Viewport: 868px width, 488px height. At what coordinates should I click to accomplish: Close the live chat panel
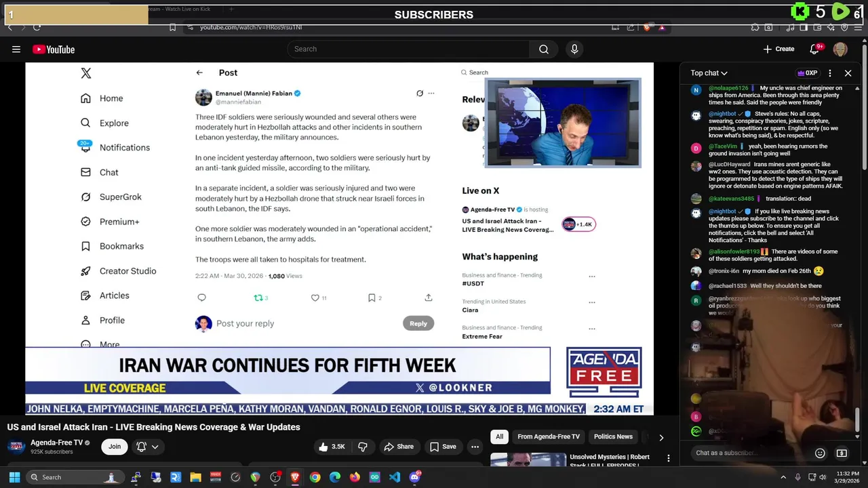848,73
